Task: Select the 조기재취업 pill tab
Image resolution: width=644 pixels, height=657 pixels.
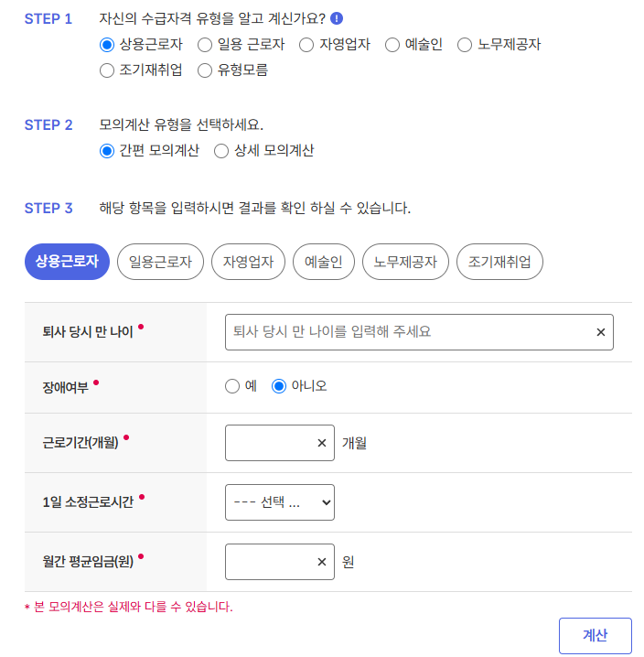Action: [499, 262]
